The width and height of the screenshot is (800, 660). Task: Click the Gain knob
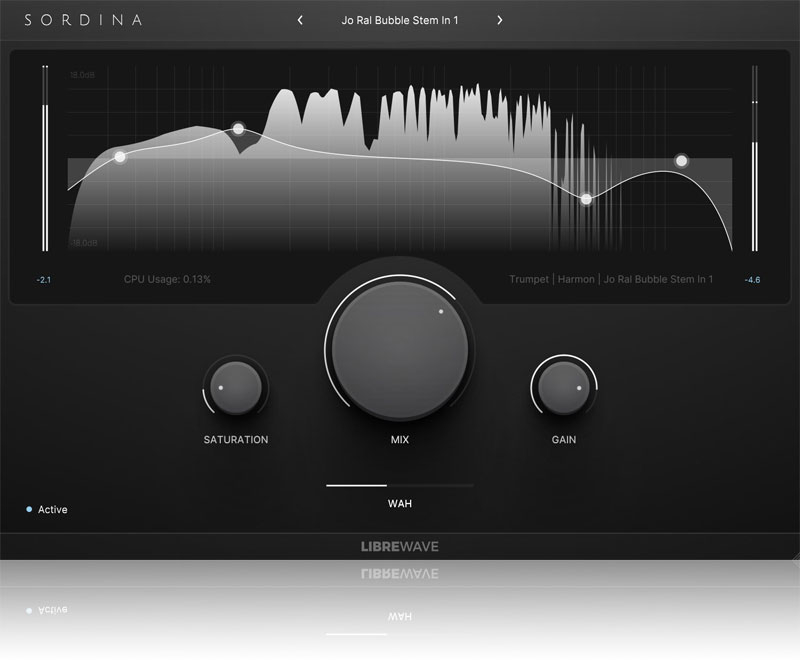click(563, 388)
